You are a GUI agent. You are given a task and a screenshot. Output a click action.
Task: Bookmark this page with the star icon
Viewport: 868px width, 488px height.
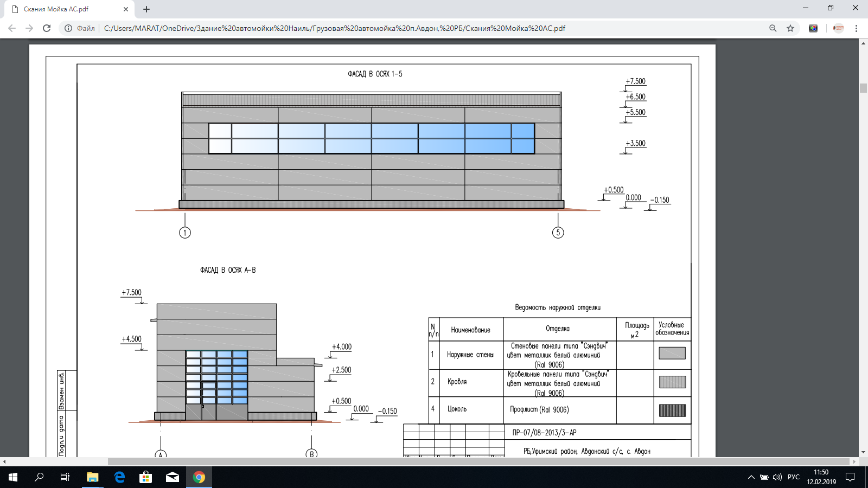(x=790, y=28)
